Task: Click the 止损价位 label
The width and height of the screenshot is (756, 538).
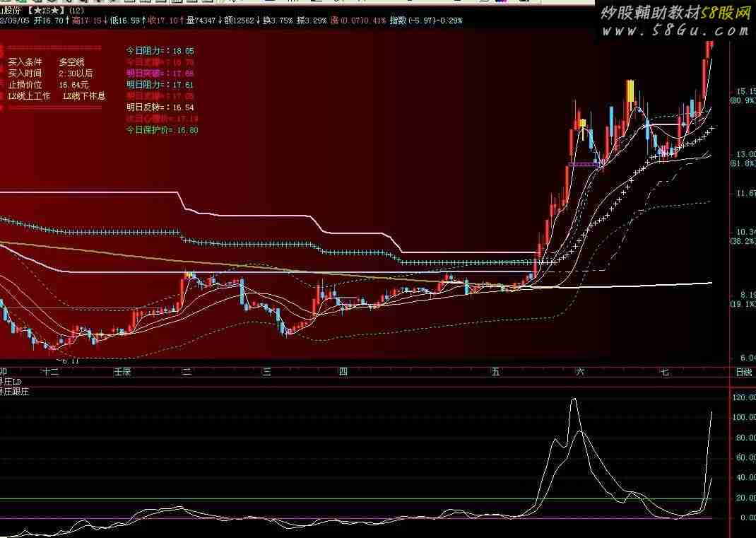Action: 25,84
